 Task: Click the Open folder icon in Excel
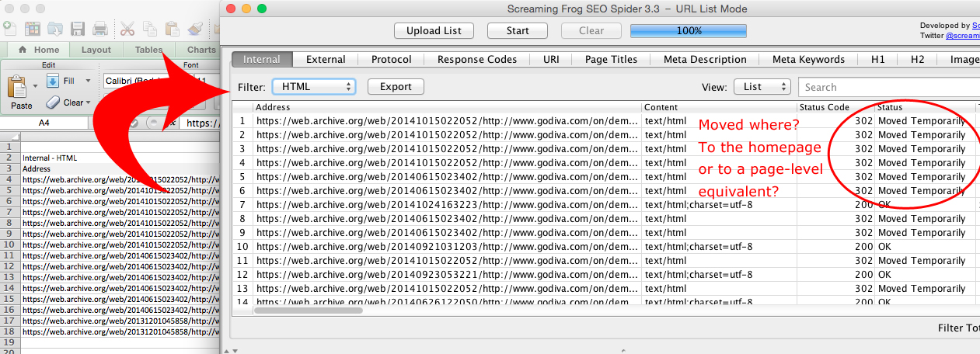tap(55, 29)
